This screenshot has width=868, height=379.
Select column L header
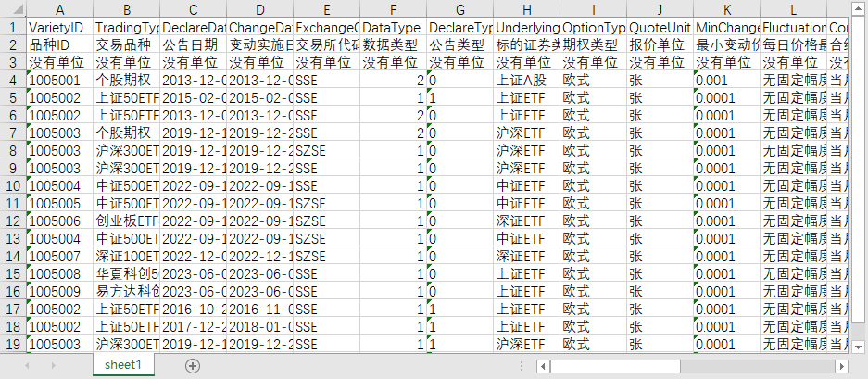793,9
